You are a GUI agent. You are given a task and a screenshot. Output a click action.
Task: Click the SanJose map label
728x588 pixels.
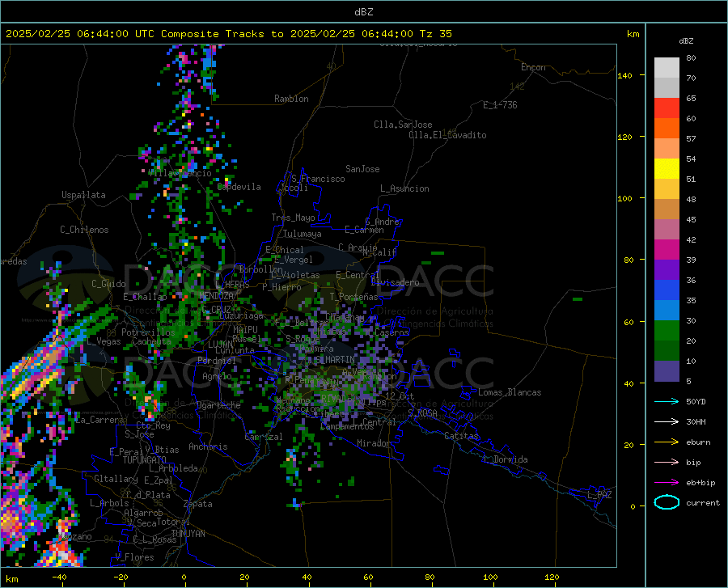click(x=362, y=169)
